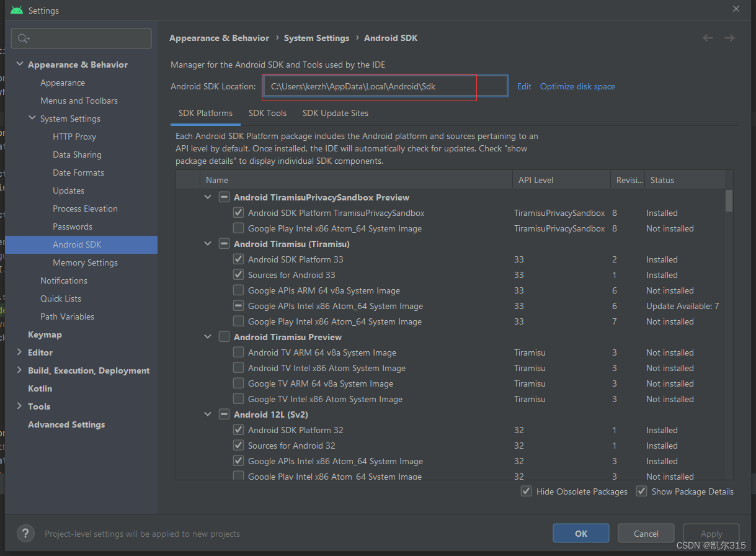Uncheck Android SDK Platform 33
This screenshot has height=556, width=756.
[x=238, y=259]
